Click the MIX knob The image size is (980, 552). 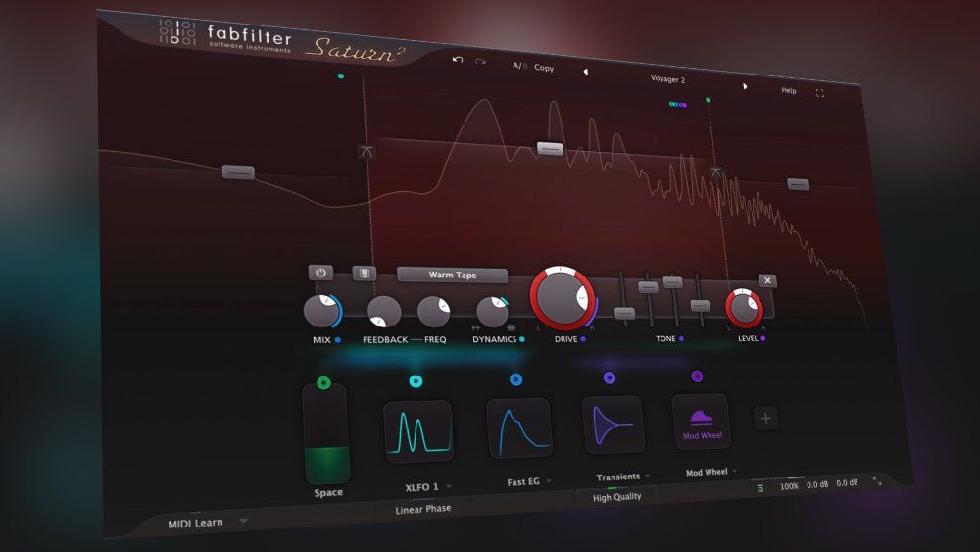tap(321, 311)
